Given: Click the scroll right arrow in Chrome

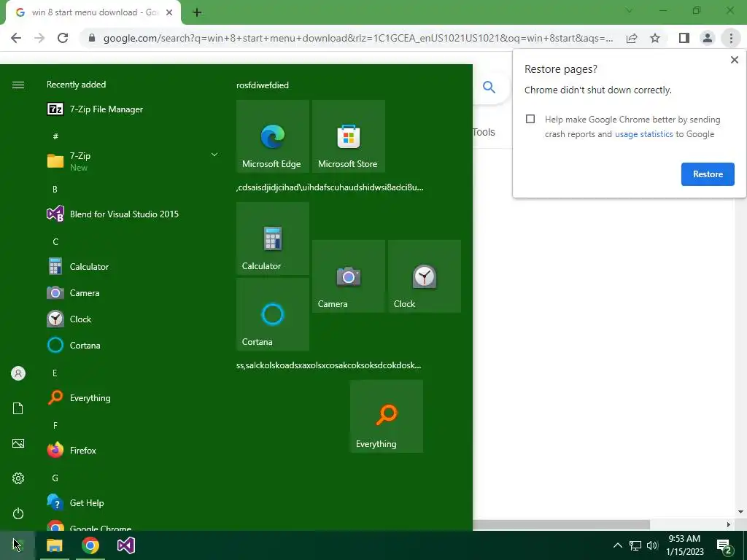Looking at the screenshot, I should (728, 524).
